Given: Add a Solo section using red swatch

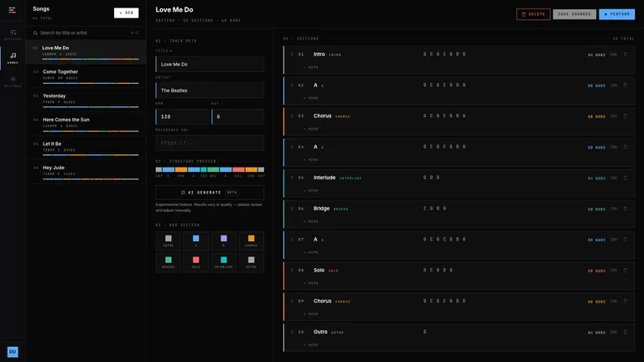Looking at the screenshot, I should click(x=196, y=262).
